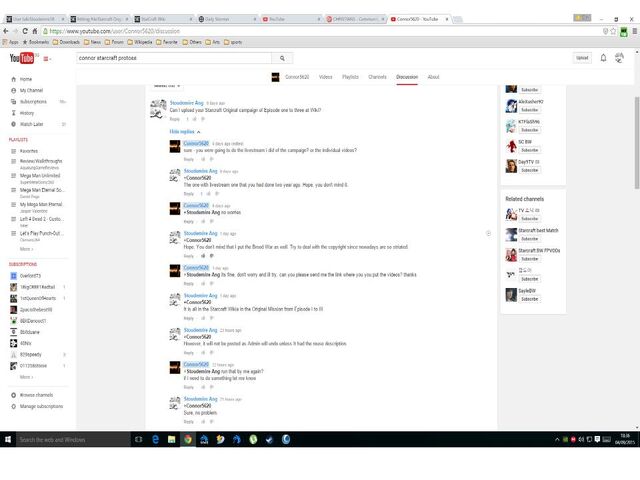Click the Home sidebar icon
Image resolution: width=640 pixels, height=480 pixels.
coord(13,79)
